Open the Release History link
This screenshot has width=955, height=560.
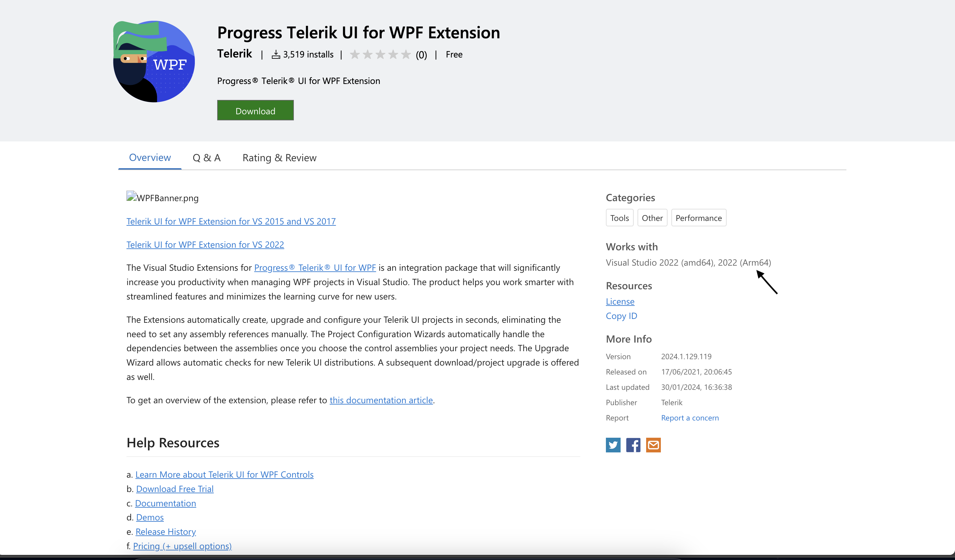point(166,532)
